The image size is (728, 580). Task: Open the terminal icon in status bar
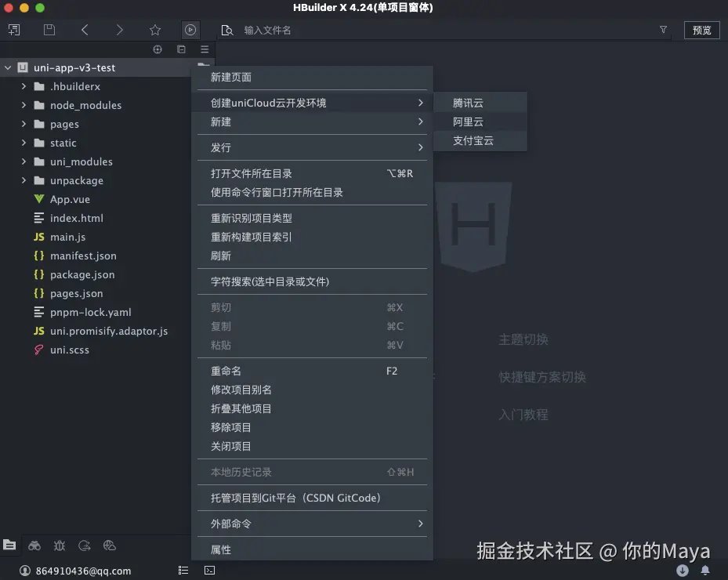(x=209, y=571)
